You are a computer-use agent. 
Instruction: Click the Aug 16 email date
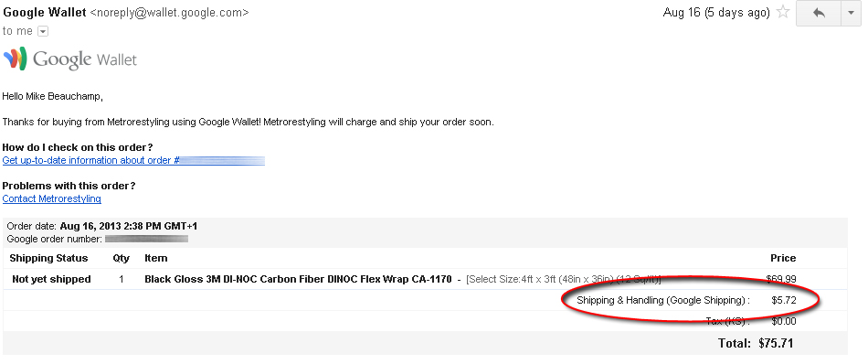[716, 13]
